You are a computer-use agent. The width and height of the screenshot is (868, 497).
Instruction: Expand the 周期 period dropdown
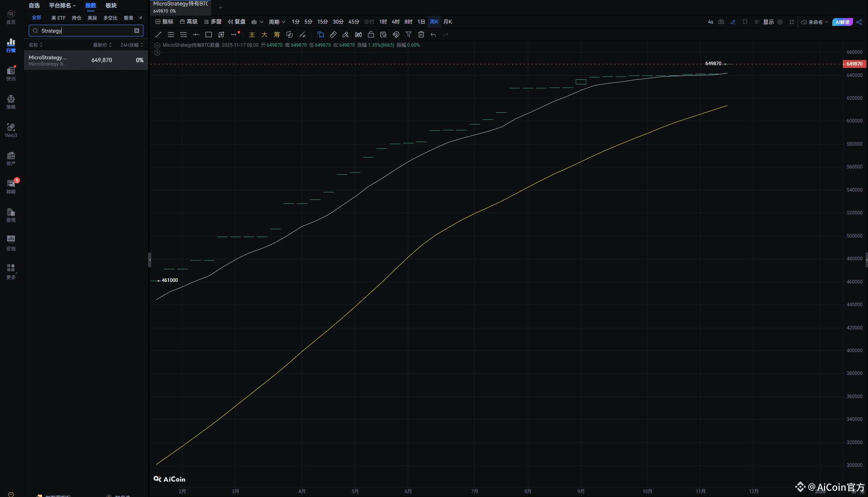(x=277, y=22)
